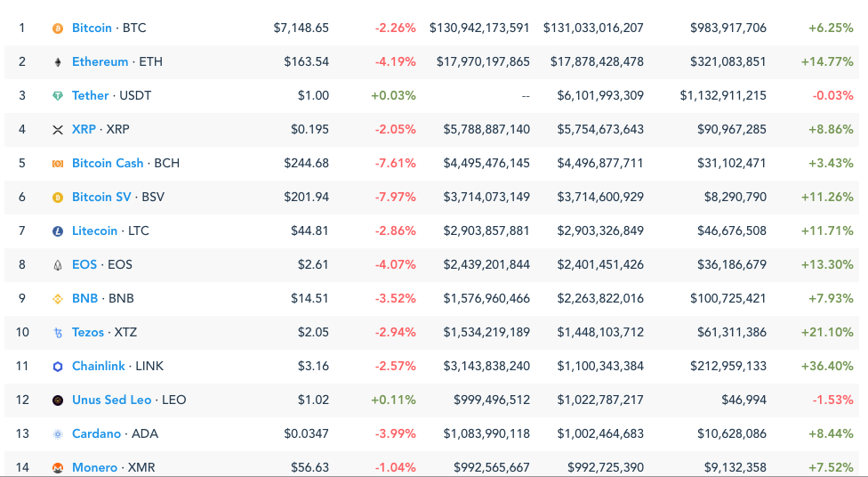Click the Tether logo icon
This screenshot has height=477, width=868.
point(58,96)
